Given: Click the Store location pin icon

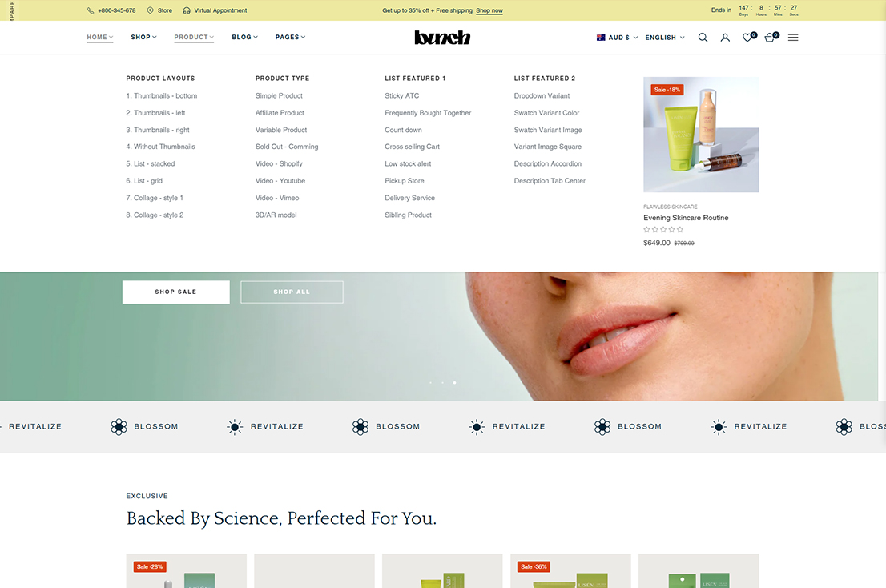Looking at the screenshot, I should (x=151, y=10).
